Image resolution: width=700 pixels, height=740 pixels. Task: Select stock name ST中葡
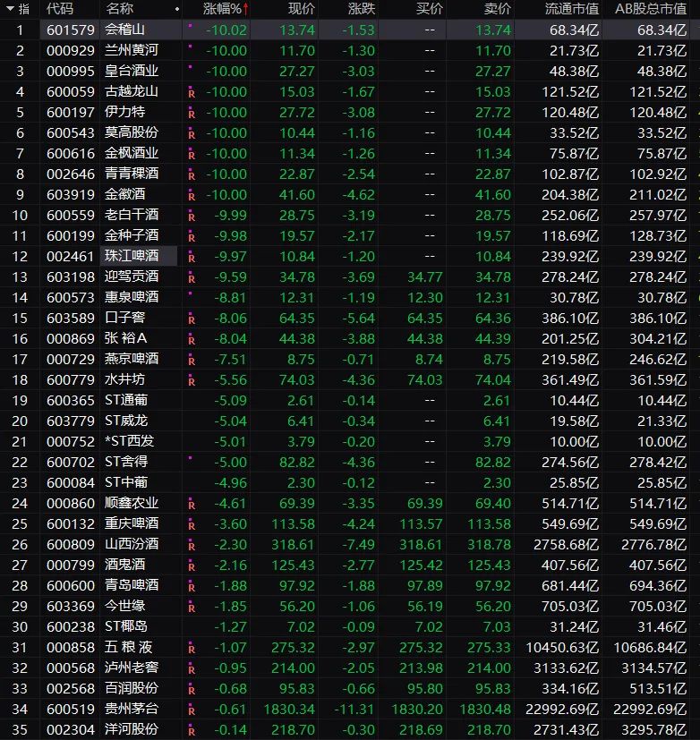[x=126, y=482]
